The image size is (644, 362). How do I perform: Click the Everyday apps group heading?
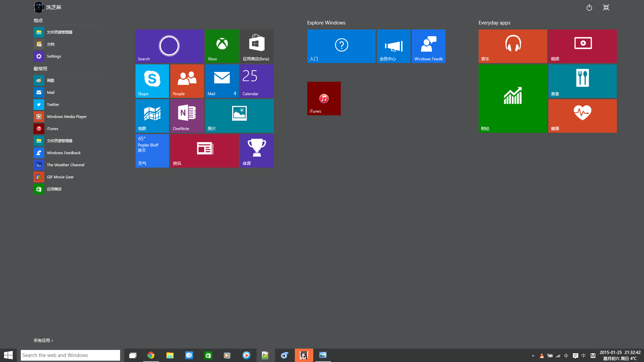click(494, 23)
